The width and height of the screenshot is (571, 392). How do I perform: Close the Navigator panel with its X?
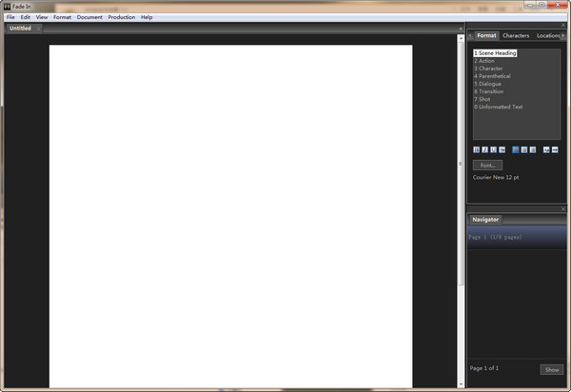(563, 209)
